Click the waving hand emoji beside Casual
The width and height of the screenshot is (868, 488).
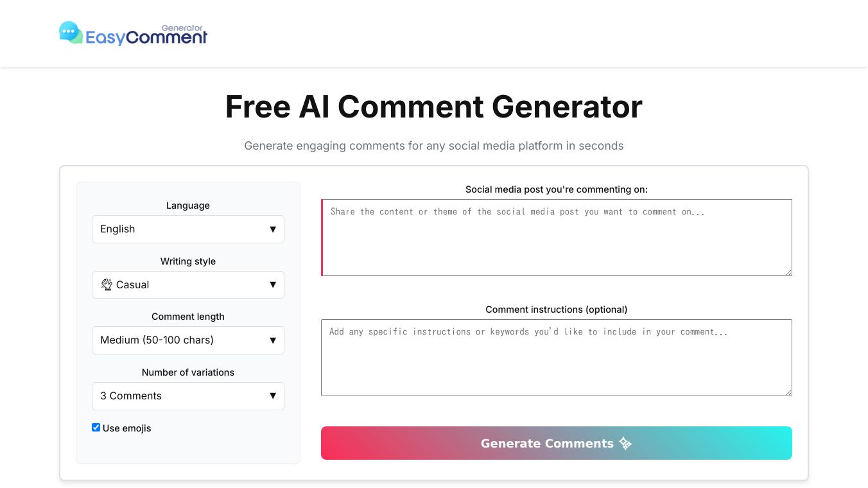[x=107, y=284]
